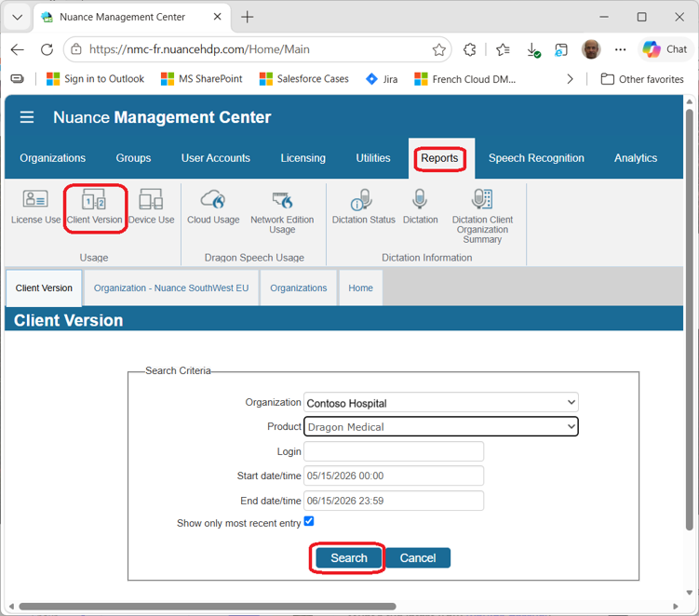Open the hamburger navigation menu
This screenshot has width=699, height=616.
pos(27,117)
